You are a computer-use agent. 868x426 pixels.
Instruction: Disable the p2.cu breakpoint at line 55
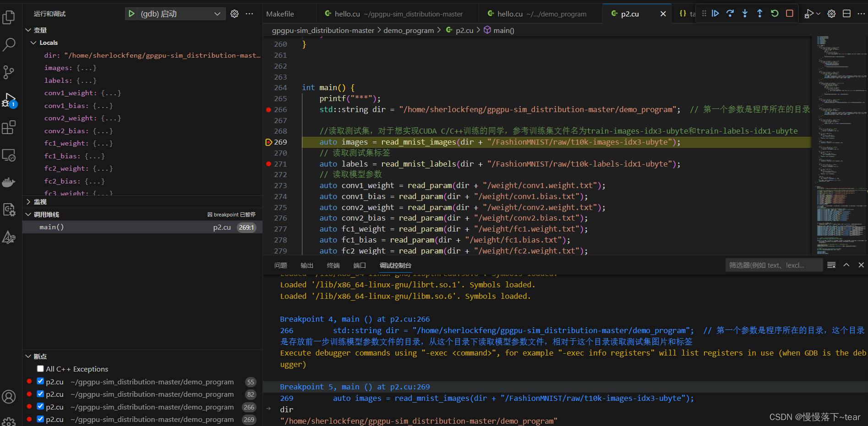40,382
